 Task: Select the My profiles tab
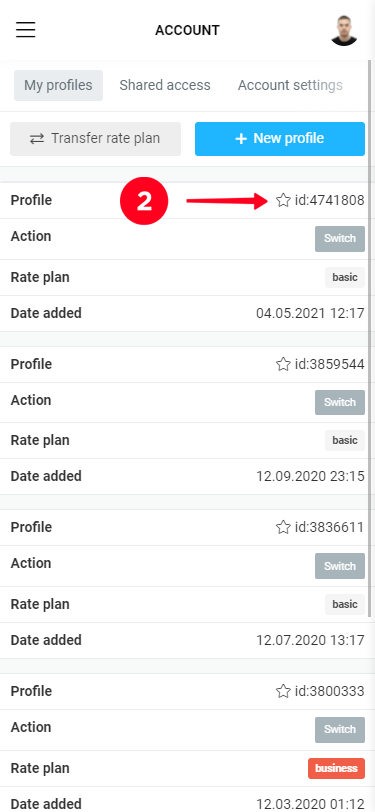coord(58,85)
